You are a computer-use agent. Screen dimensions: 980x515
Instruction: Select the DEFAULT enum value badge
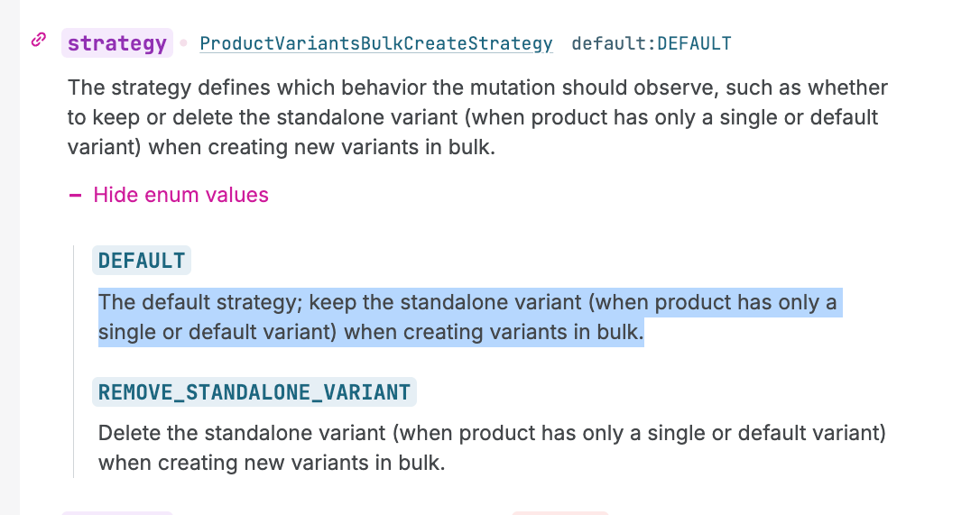142,261
